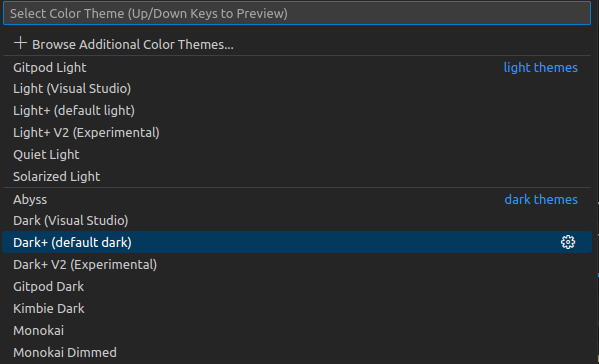Screen dimensions: 599x364
Task: Choose Light (Visual Studio) theme
Action: (x=297, y=89)
